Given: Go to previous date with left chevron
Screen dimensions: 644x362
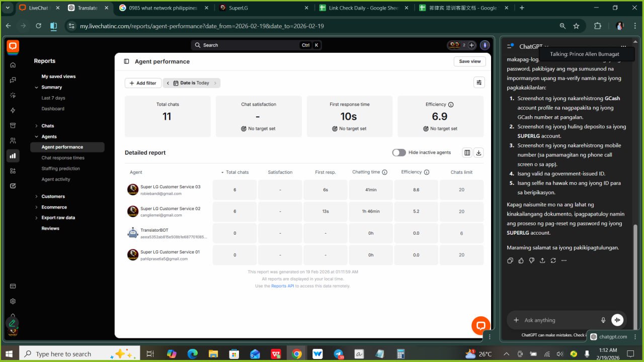Looking at the screenshot, I should [168, 83].
